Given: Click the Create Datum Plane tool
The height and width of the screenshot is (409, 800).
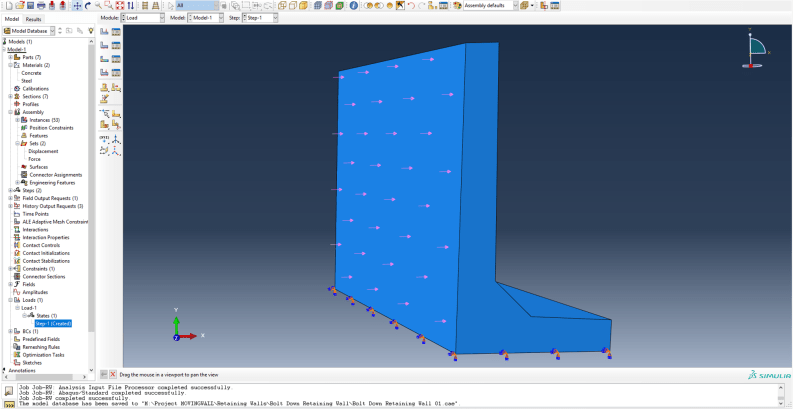Looking at the screenshot, I should coord(105,150).
